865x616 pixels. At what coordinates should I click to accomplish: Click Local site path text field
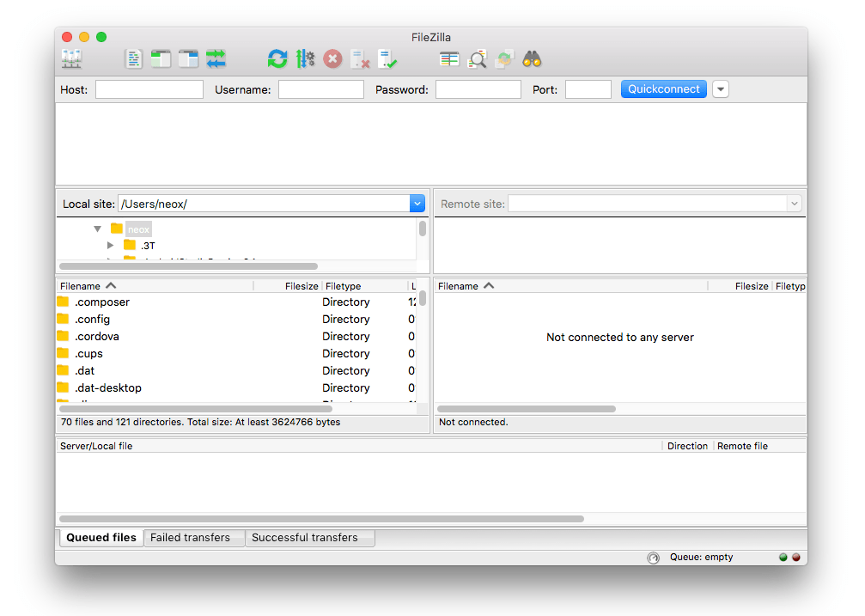[x=264, y=204]
